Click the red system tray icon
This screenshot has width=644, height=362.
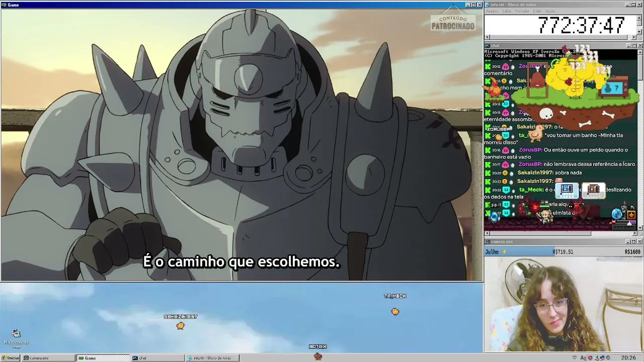590,358
